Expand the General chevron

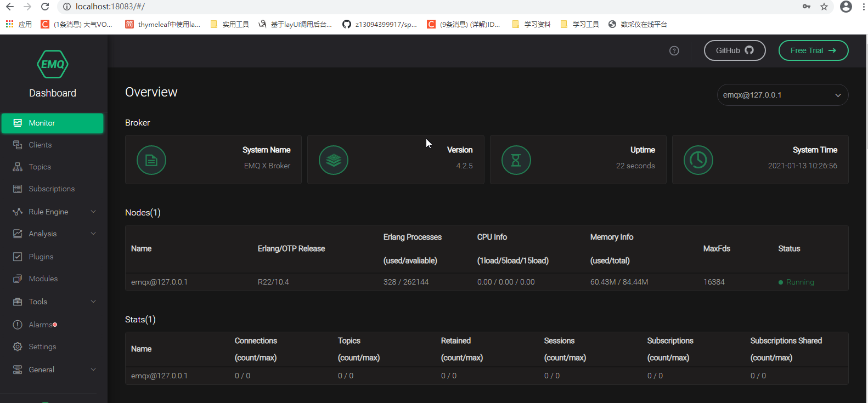tap(93, 370)
